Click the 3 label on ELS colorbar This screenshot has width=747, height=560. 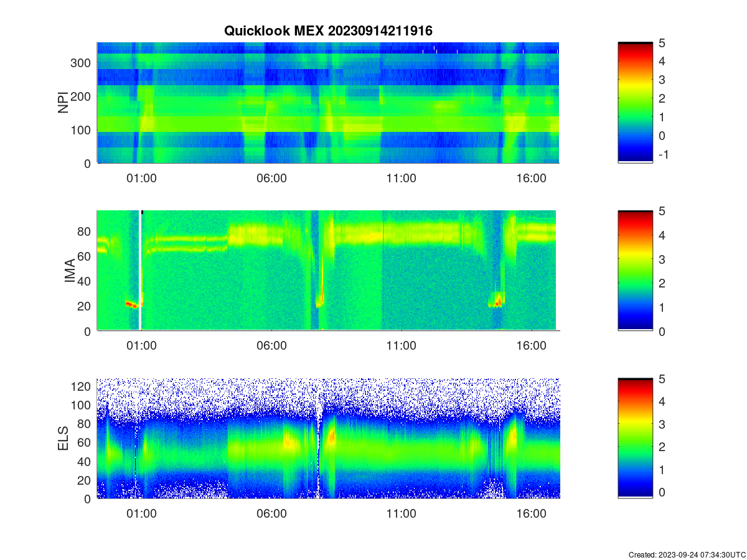point(661,425)
